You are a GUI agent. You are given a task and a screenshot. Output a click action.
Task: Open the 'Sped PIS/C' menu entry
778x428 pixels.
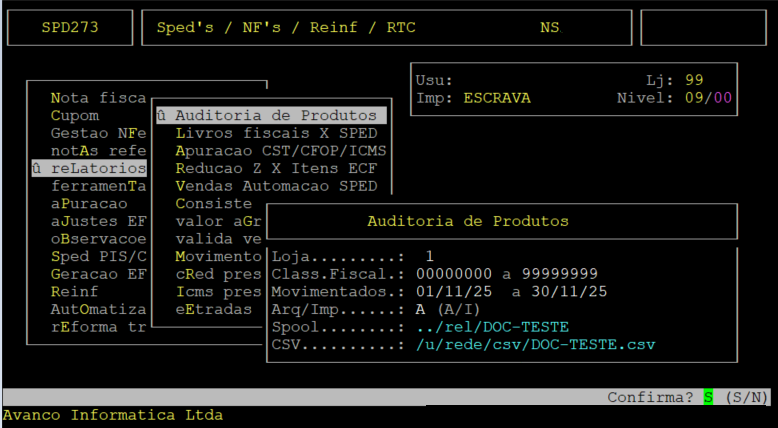(x=98, y=257)
